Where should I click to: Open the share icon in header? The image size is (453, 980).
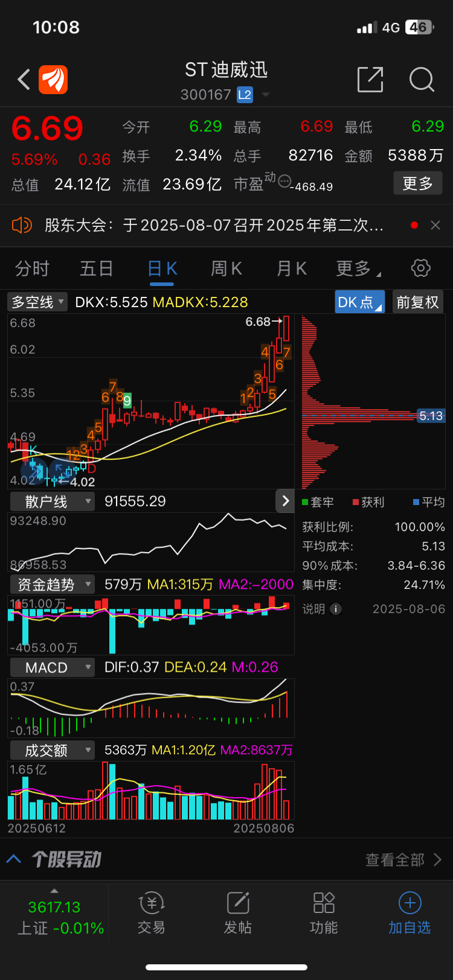coord(370,80)
